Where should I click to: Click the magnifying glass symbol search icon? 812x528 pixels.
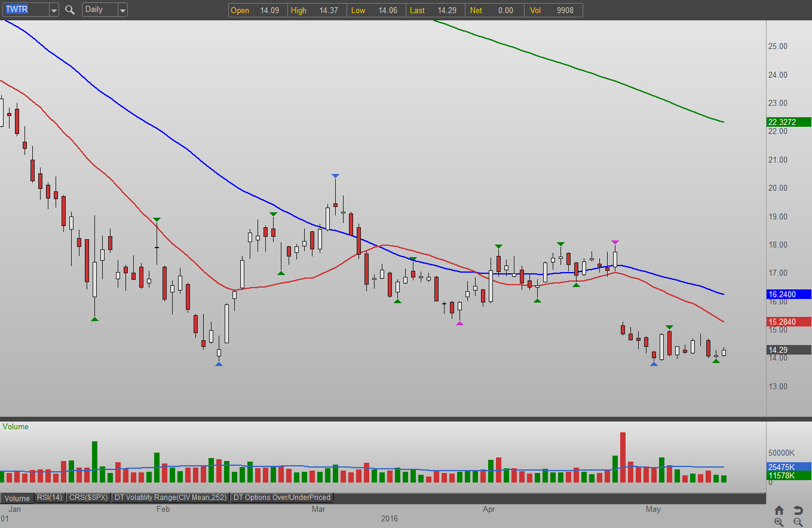[x=70, y=10]
